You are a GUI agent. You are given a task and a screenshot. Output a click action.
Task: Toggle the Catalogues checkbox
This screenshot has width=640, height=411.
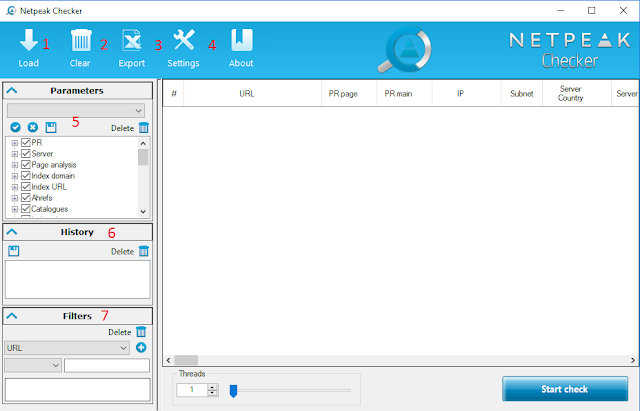click(x=26, y=209)
